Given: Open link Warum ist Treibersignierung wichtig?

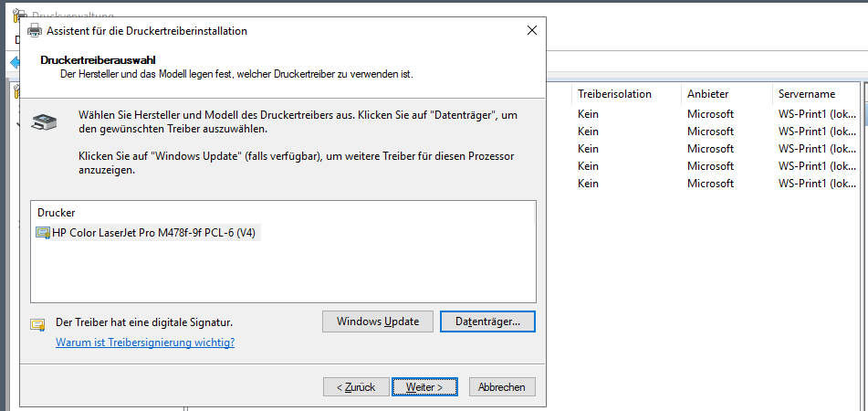Looking at the screenshot, I should click(145, 342).
